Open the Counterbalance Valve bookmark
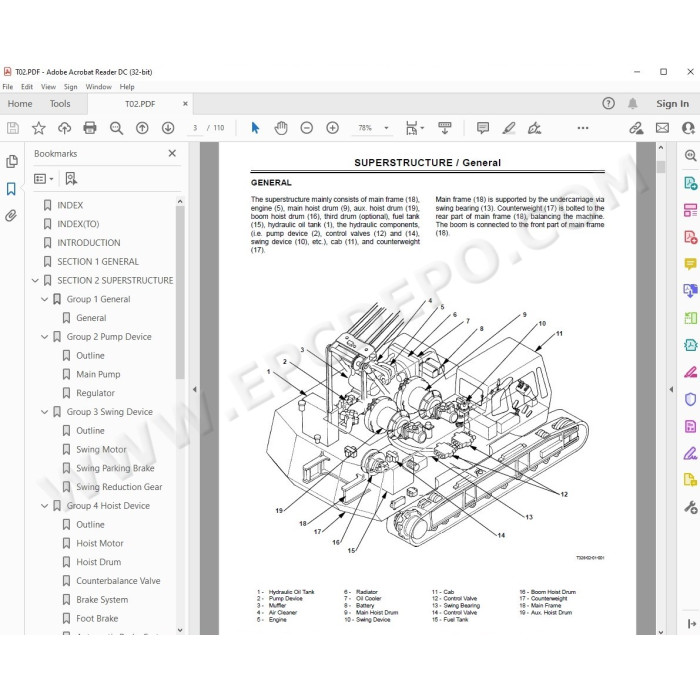The image size is (700, 700). pyautogui.click(x=118, y=581)
